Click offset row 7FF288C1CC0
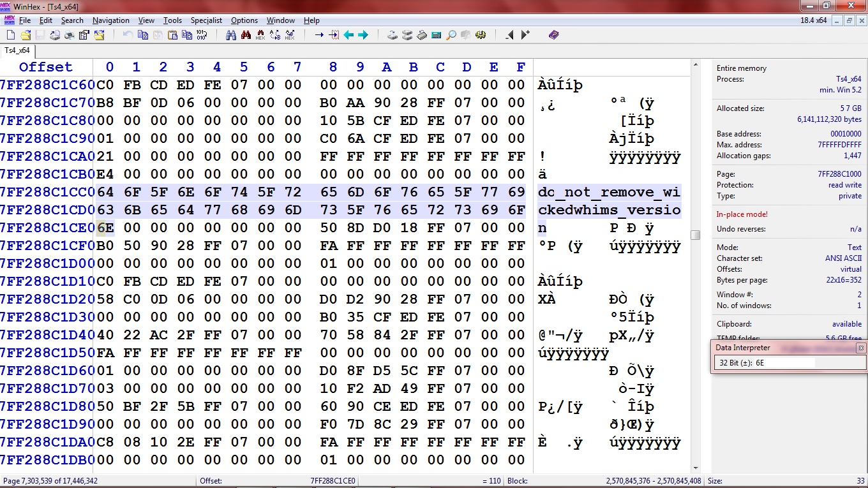Screen dimensions: 868x488 click(47, 192)
